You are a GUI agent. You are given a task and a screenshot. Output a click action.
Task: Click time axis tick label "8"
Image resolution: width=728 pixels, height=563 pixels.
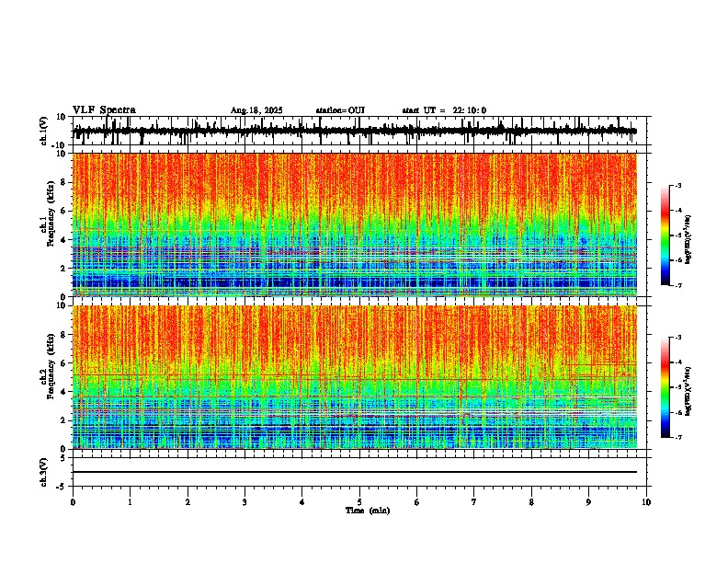coord(531,502)
